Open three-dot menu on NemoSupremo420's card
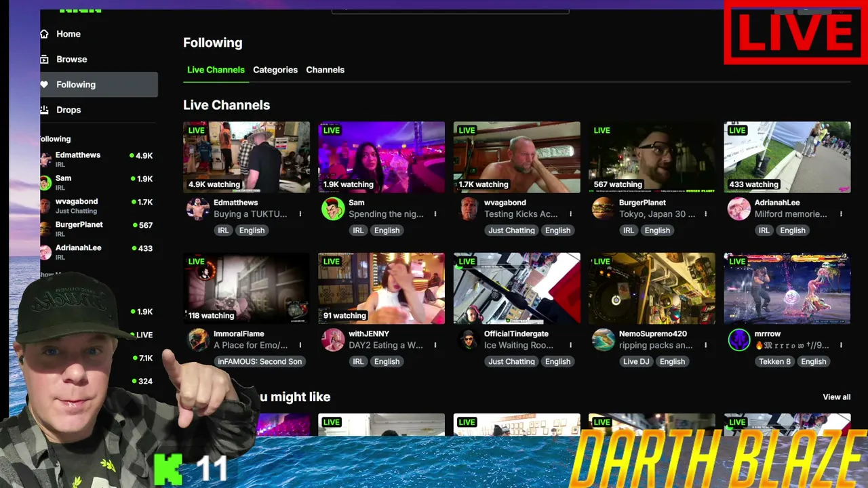The height and width of the screenshot is (488, 868). pyautogui.click(x=706, y=345)
